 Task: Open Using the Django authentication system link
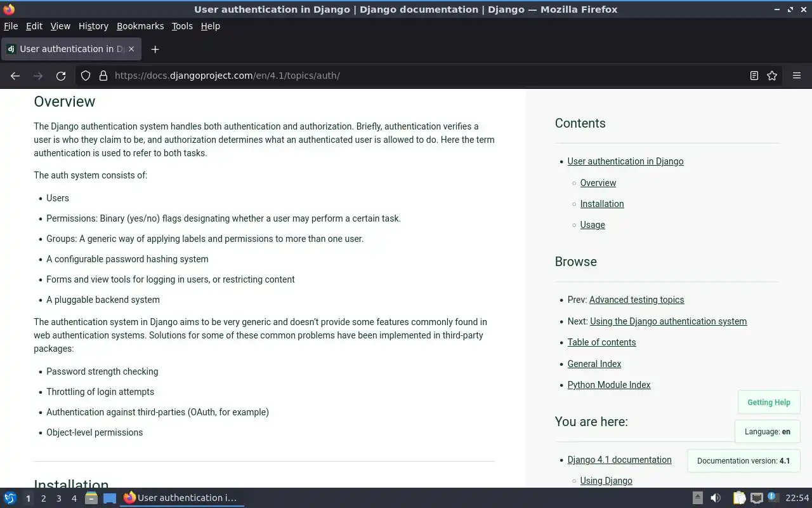pyautogui.click(x=668, y=321)
